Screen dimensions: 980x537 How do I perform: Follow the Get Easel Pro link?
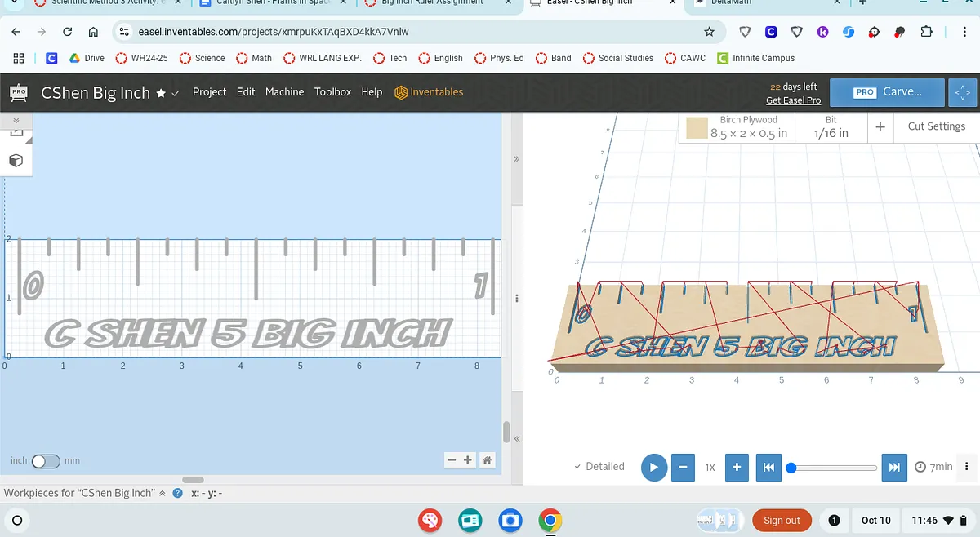tap(793, 100)
